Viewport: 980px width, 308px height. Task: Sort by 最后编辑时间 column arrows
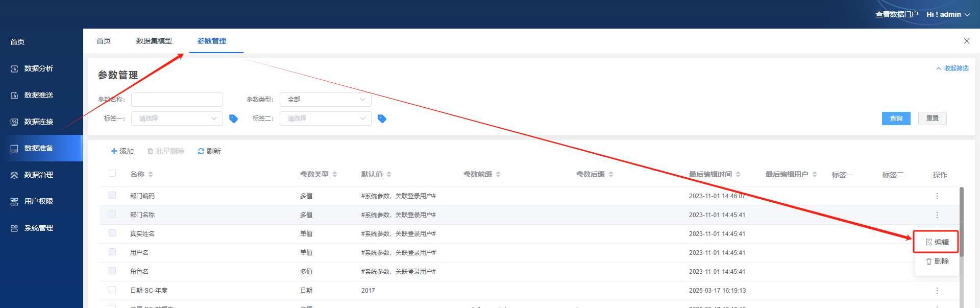click(x=738, y=175)
